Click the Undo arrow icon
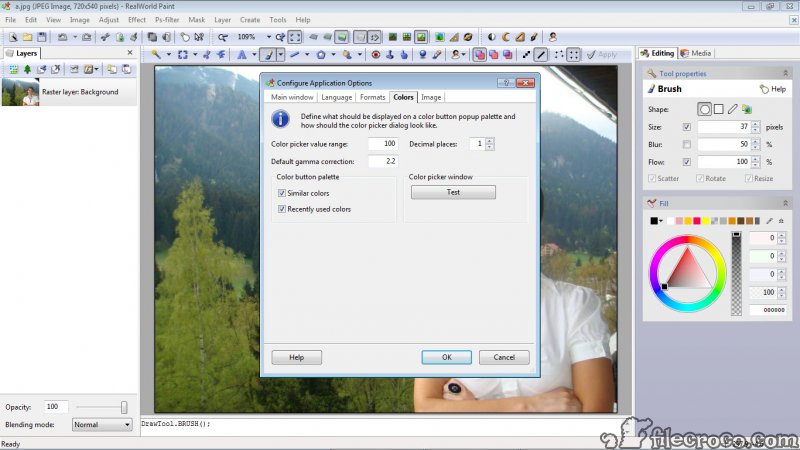800x450 pixels. (62, 37)
